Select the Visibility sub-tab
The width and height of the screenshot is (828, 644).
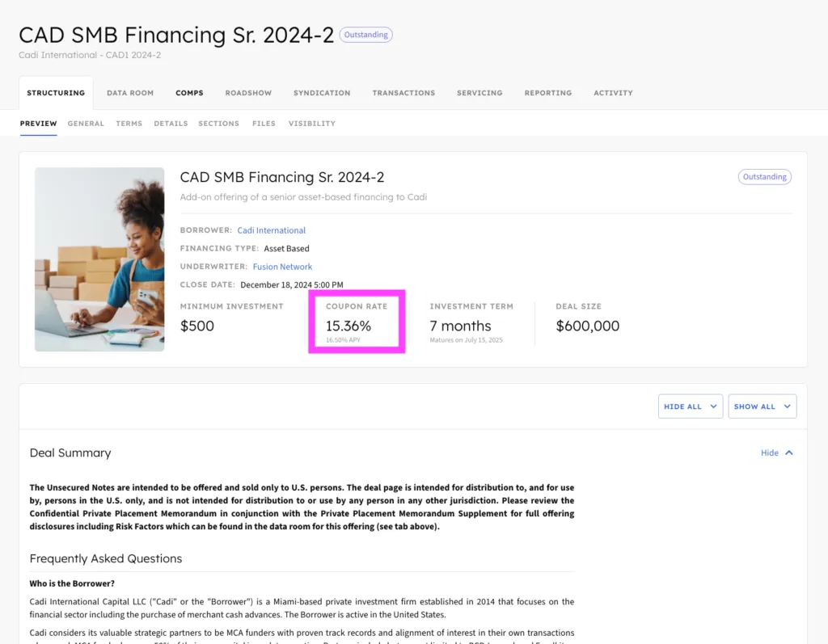pos(311,124)
